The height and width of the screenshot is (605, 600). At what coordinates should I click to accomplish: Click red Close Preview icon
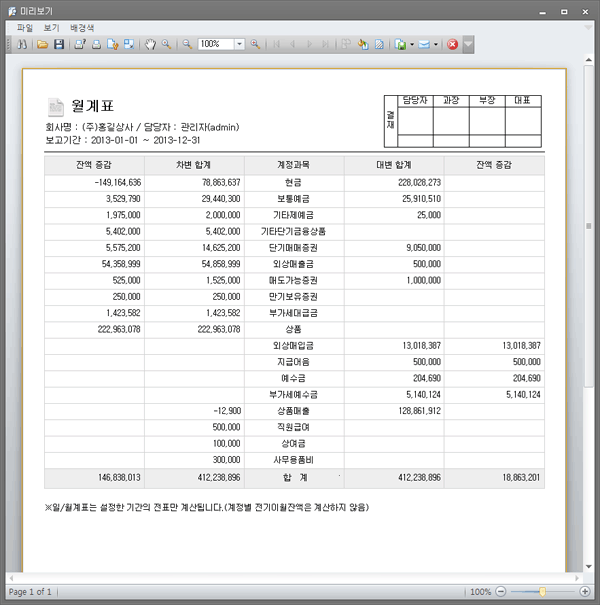point(452,45)
